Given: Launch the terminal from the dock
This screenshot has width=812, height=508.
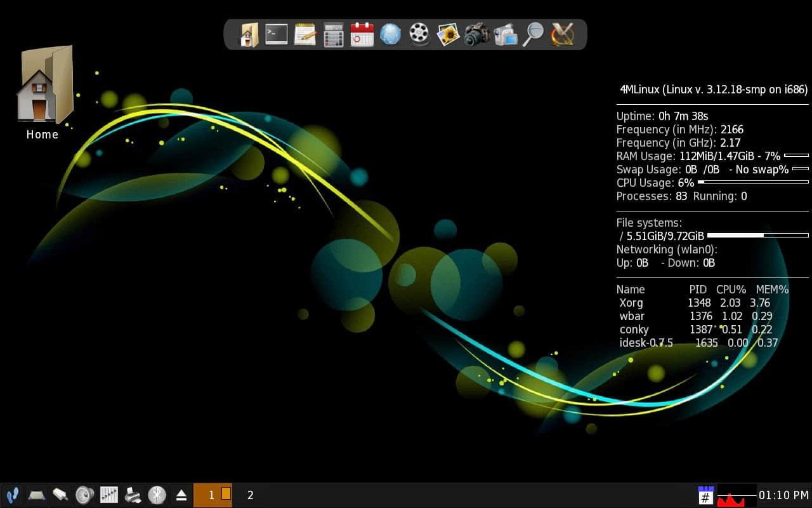Looking at the screenshot, I should [x=277, y=34].
